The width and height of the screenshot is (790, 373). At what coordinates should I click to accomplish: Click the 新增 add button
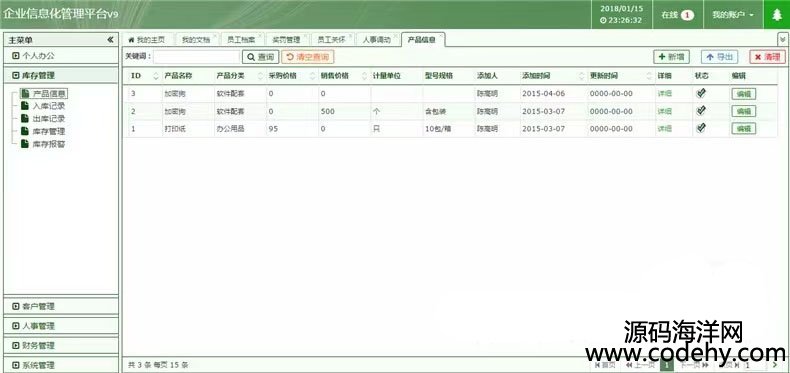tap(672, 57)
